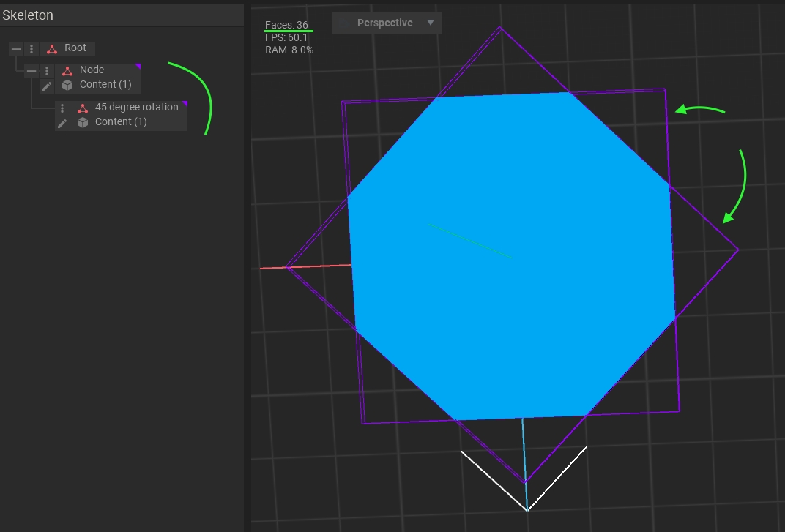Click bone icon of 45 degree rotation

83,108
